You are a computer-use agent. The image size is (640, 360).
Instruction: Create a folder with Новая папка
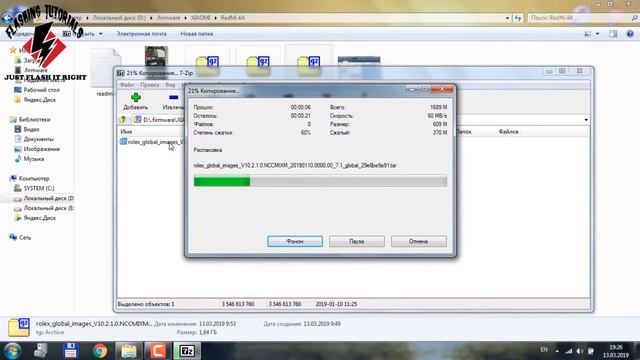197,34
